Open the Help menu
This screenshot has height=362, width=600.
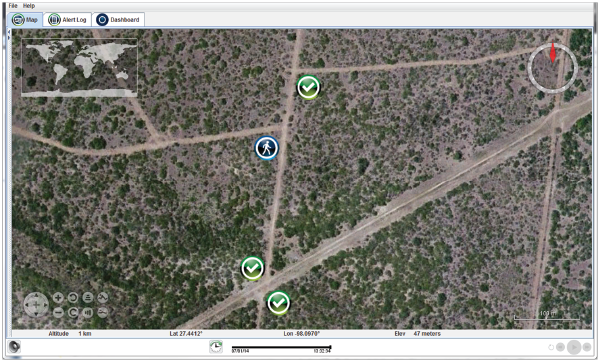click(29, 6)
